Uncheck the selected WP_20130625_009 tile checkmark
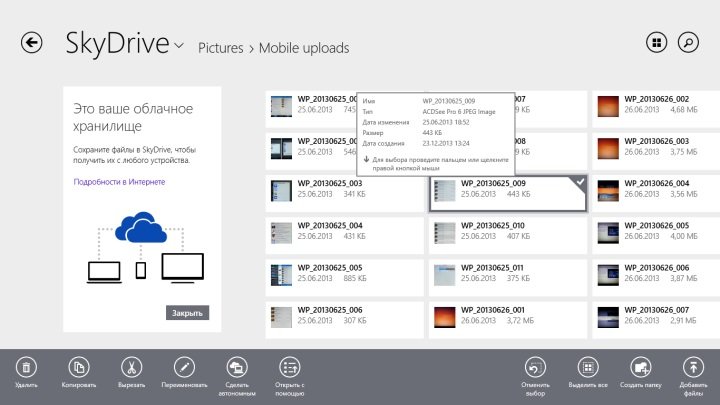 point(580,182)
